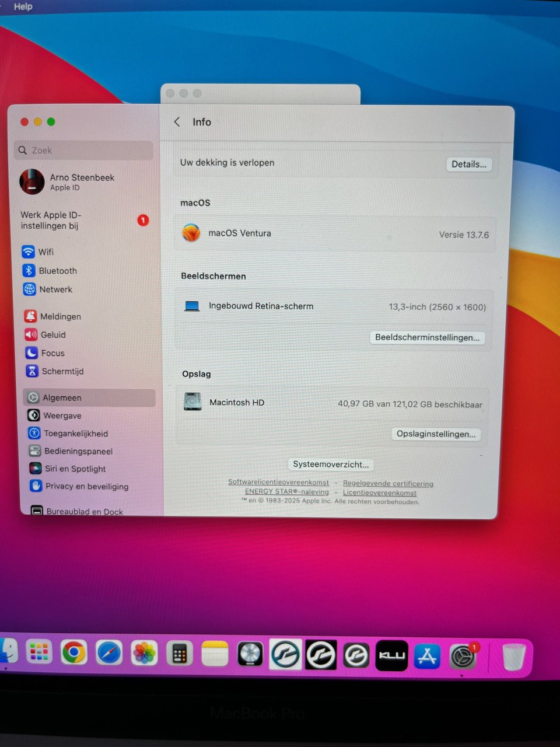Image resolution: width=560 pixels, height=747 pixels.
Task: Click the Uw dekking is verlopen text
Action: coord(227,163)
